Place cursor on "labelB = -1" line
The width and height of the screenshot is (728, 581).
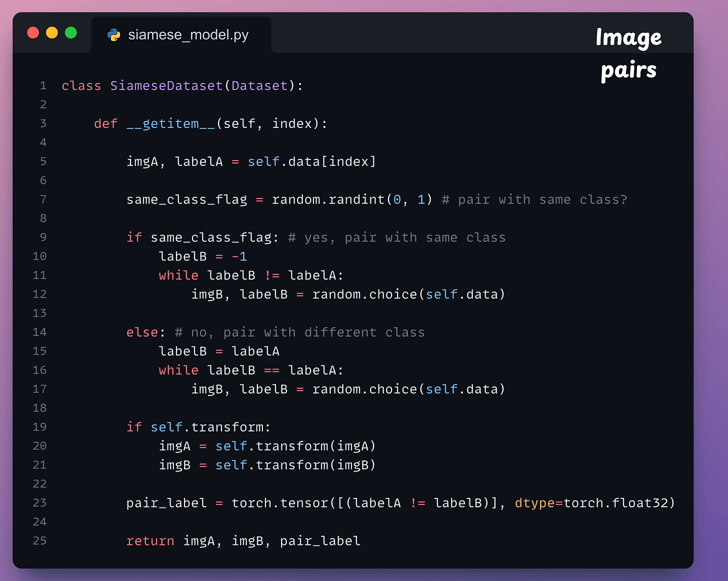(x=202, y=256)
